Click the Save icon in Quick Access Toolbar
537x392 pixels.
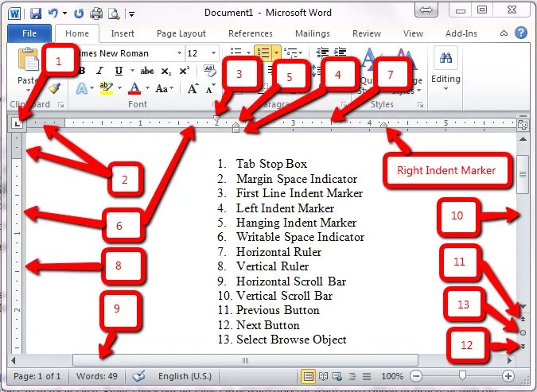(36, 14)
